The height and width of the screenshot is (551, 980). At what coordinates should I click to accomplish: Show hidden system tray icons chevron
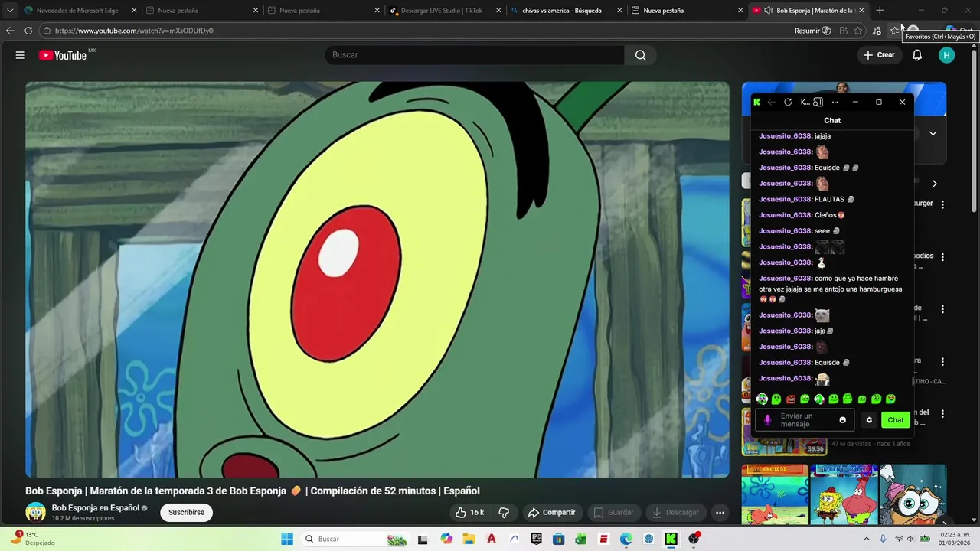[867, 539]
